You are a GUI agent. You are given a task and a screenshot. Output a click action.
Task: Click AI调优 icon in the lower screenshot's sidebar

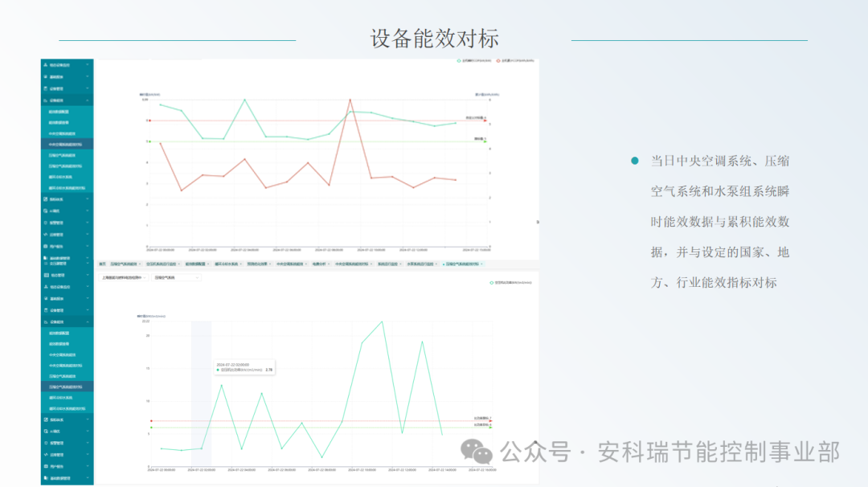tap(46, 431)
